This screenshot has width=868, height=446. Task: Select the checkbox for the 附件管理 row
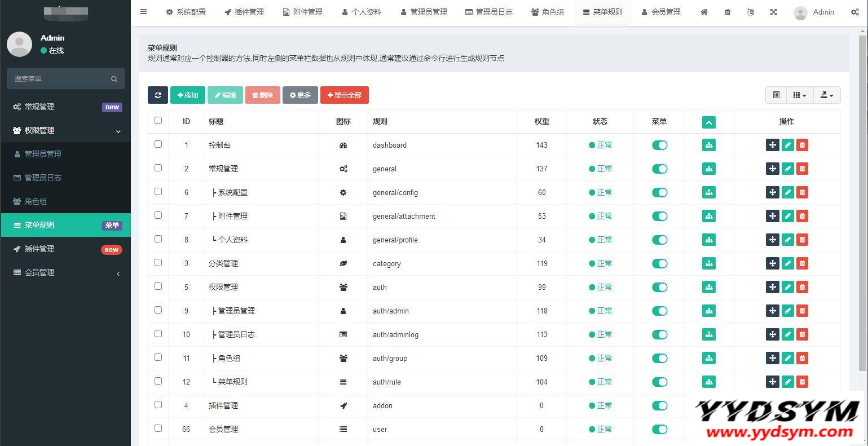(x=158, y=215)
